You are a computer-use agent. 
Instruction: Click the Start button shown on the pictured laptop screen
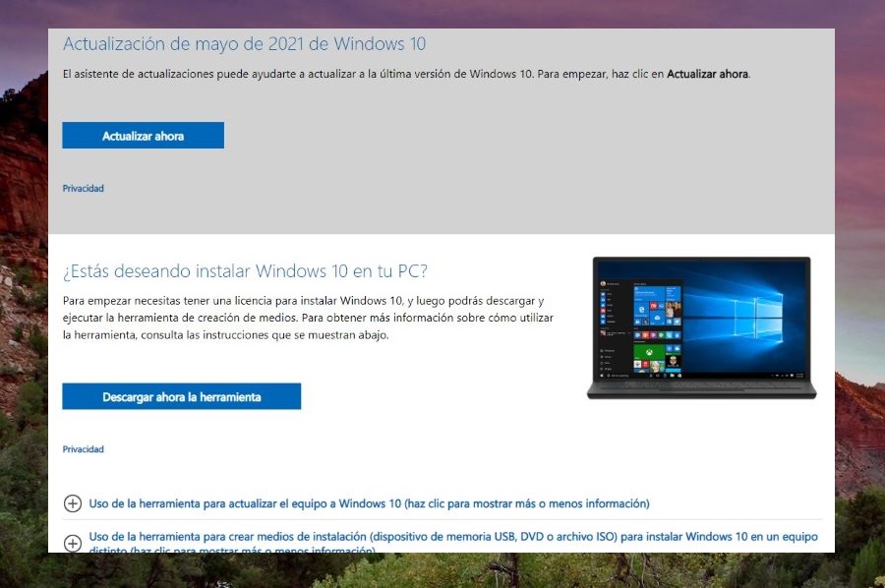point(602,376)
